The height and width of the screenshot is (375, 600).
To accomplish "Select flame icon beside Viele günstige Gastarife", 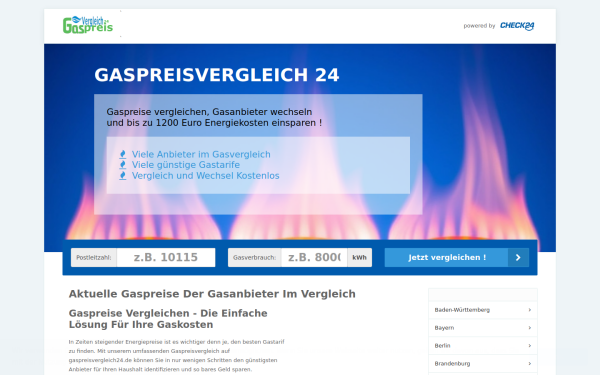I will click(x=122, y=165).
